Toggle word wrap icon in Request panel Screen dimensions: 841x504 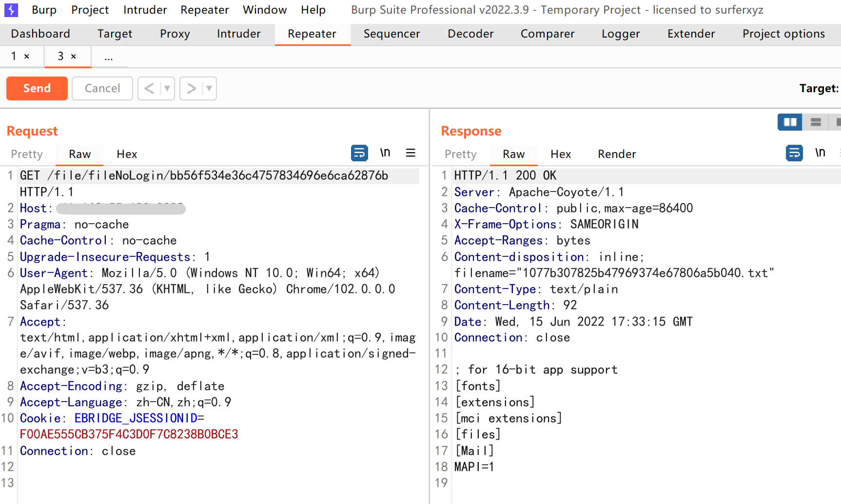[x=359, y=153]
